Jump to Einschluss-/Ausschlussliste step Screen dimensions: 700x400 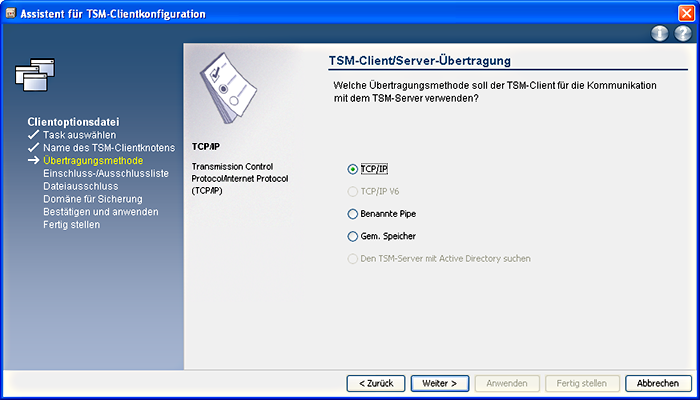coord(106,173)
